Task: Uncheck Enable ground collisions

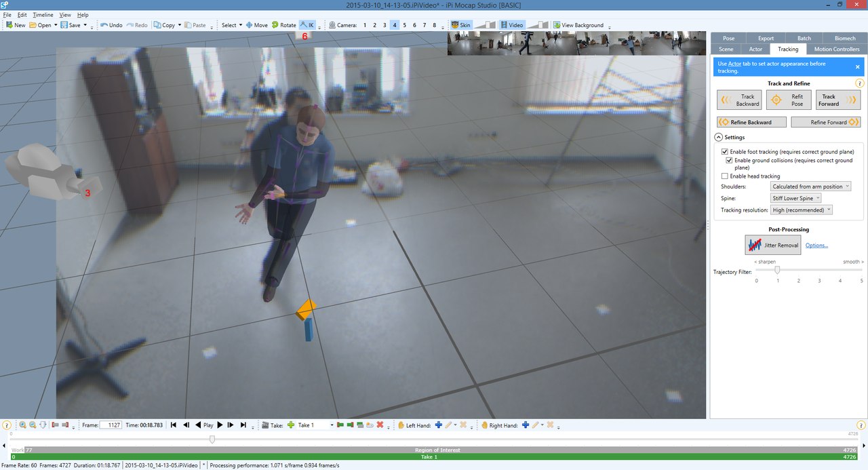Action: coord(730,161)
